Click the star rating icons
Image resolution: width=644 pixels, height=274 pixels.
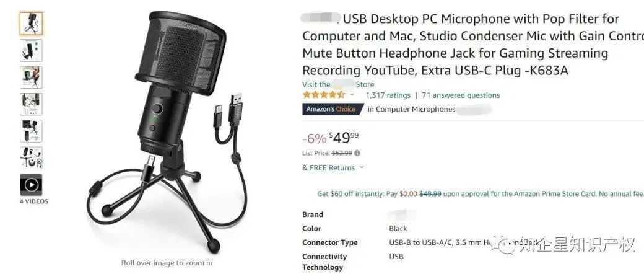pos(324,95)
